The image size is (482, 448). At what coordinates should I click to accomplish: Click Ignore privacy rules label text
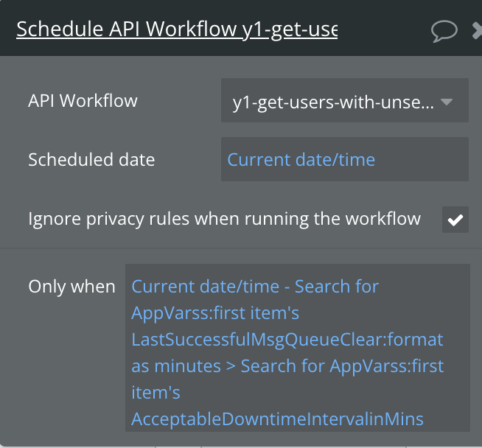coord(224,219)
